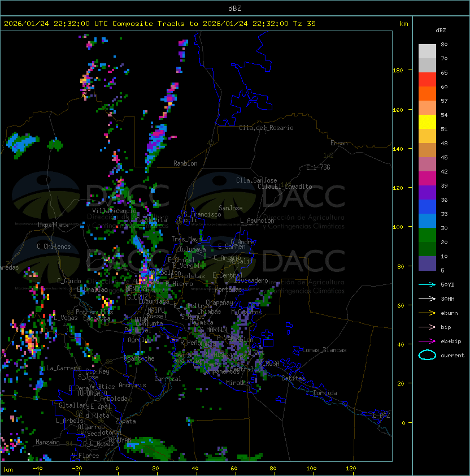The height and width of the screenshot is (476, 470).
Task: Click the Anchoris map label
Action: click(x=132, y=385)
